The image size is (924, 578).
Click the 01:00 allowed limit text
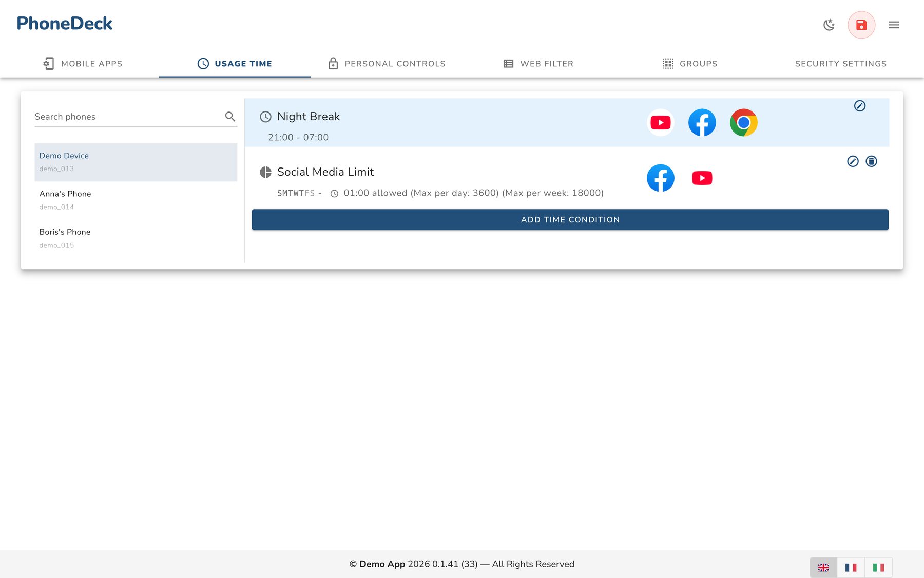[473, 193]
